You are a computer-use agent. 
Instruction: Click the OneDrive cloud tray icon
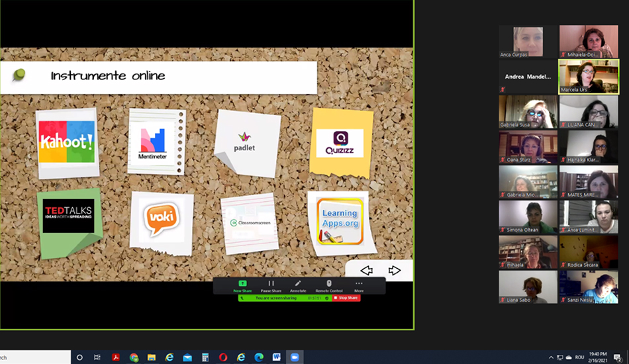569,357
